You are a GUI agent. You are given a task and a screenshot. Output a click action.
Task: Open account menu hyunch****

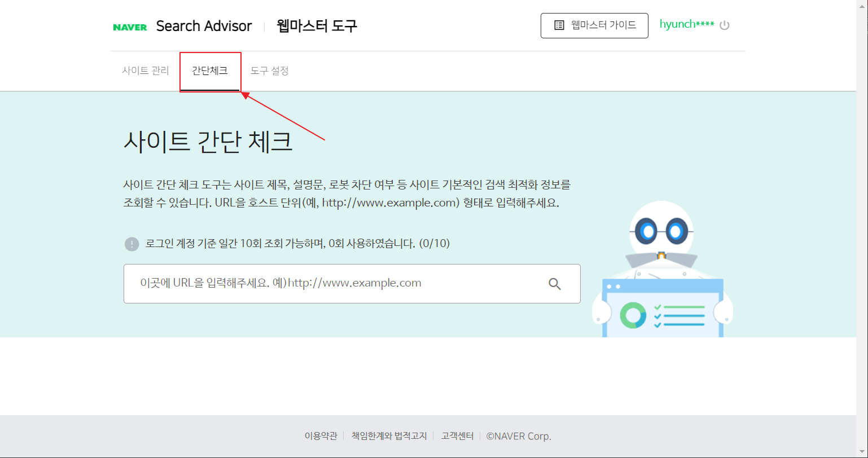click(x=687, y=25)
